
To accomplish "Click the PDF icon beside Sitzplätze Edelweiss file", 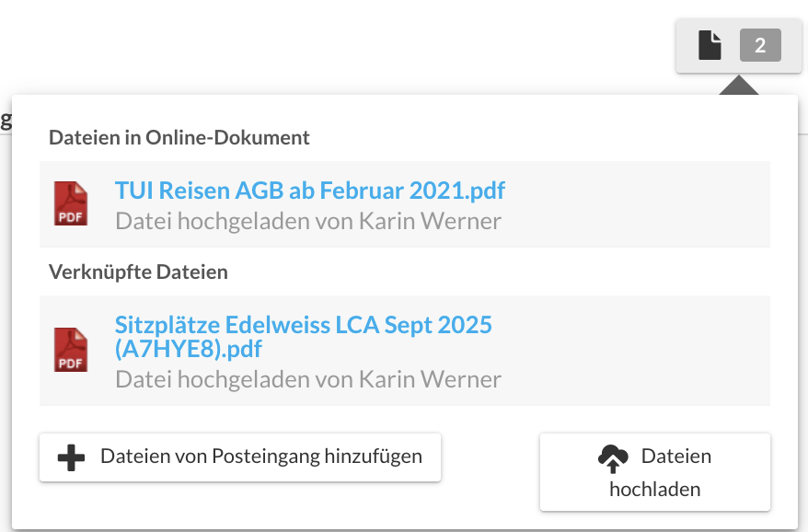I will click(71, 350).
